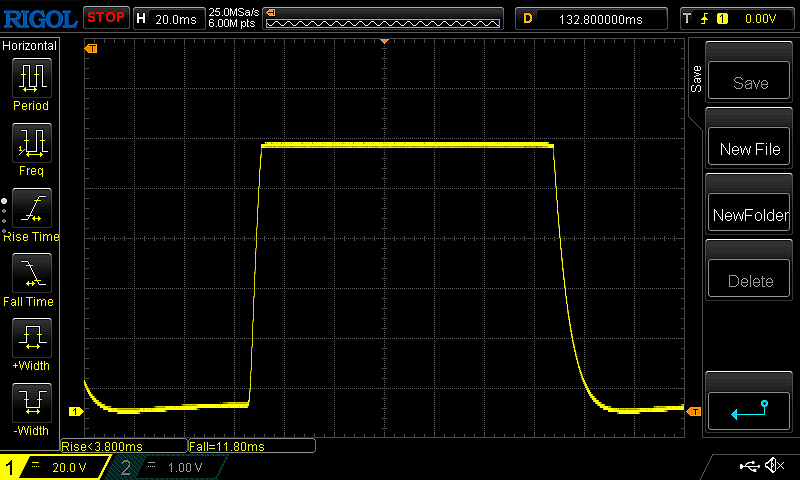
Task: Click the 6.00M pts memory depth readout
Action: (232, 23)
